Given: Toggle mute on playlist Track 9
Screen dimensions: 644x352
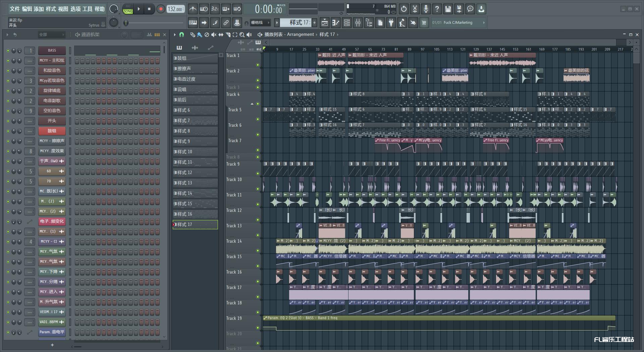Looking at the screenshot, I should (x=258, y=173).
